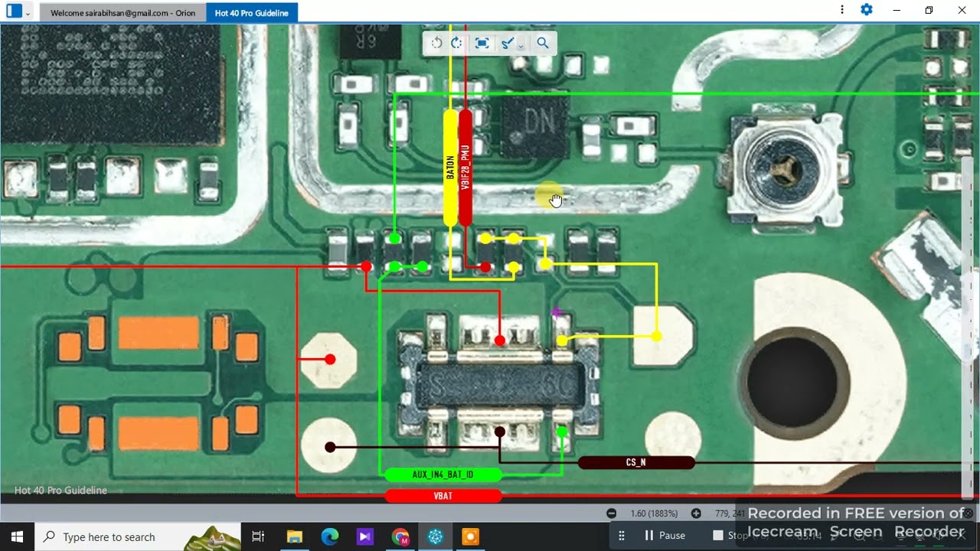Click the 1.60 (1883%) zoom value

[653, 514]
